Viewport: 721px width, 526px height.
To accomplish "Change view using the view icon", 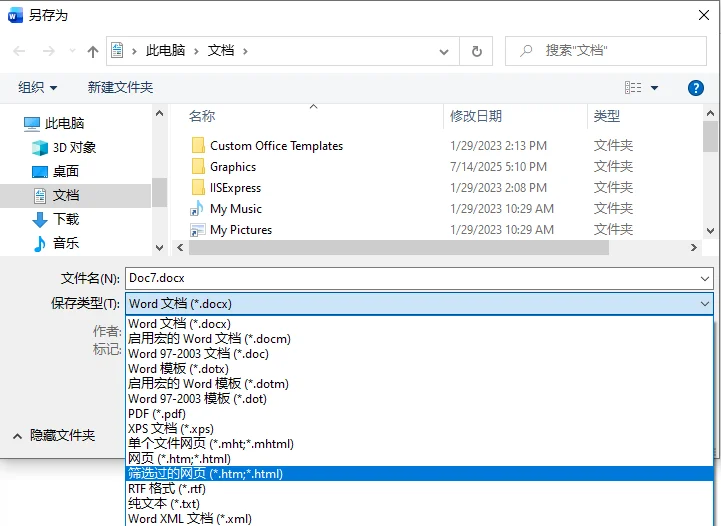I will coord(633,87).
